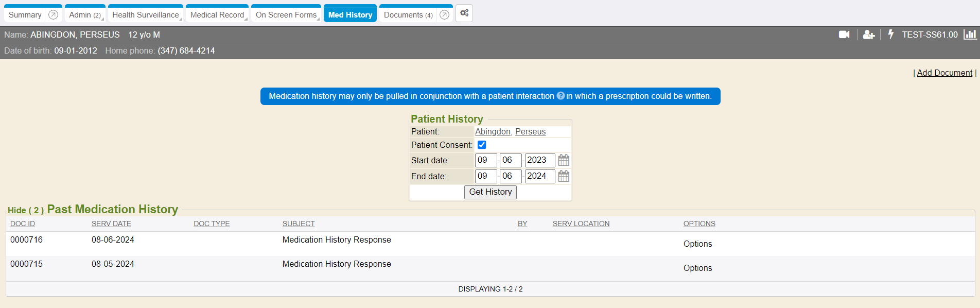The width and height of the screenshot is (980, 308).
Task: Click the video camera icon in patient header
Action: pos(844,35)
